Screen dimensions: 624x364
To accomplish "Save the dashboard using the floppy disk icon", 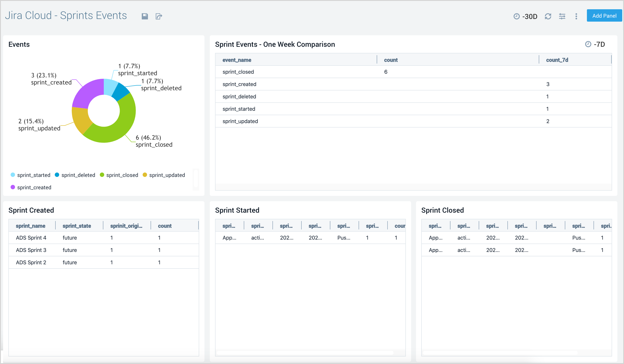I will pyautogui.click(x=145, y=16).
